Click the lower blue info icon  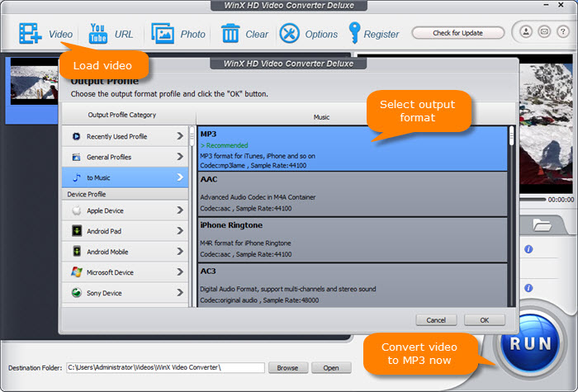(528, 288)
